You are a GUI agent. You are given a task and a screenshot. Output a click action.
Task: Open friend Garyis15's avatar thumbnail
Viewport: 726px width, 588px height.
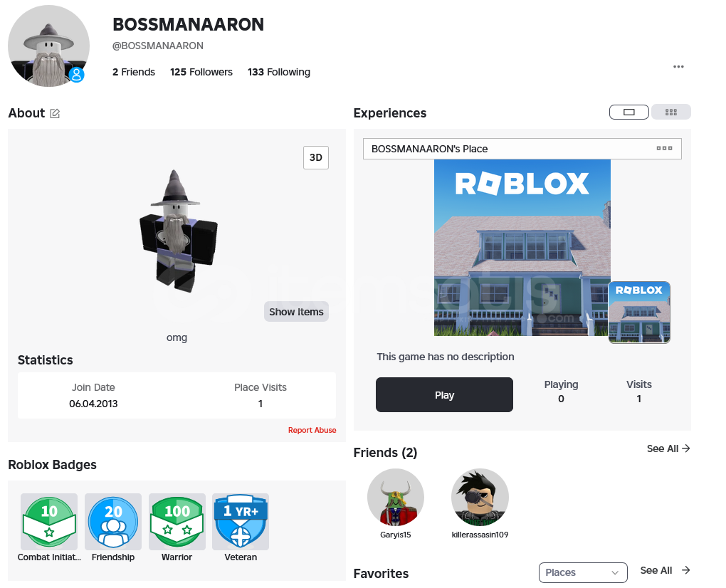pos(396,498)
